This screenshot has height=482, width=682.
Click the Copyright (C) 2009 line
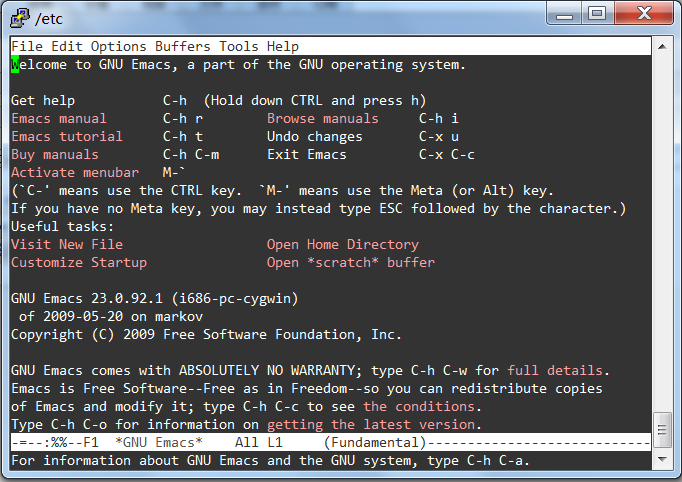pos(207,335)
